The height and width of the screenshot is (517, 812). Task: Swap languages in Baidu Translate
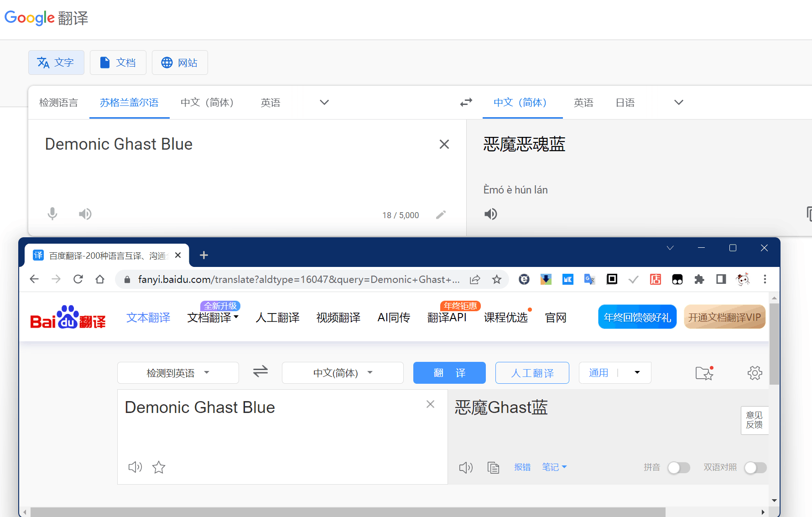click(260, 371)
